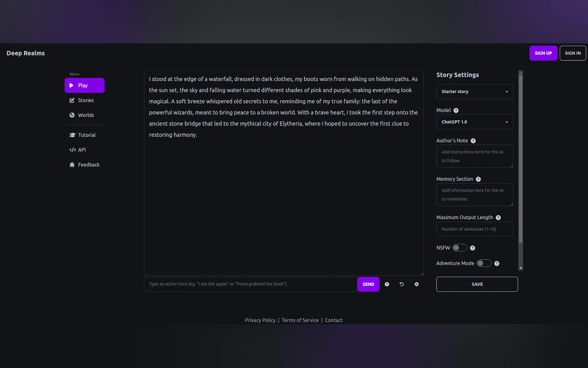Open settings via the gear icon
Viewport: 588px width, 368px height.
[416, 284]
